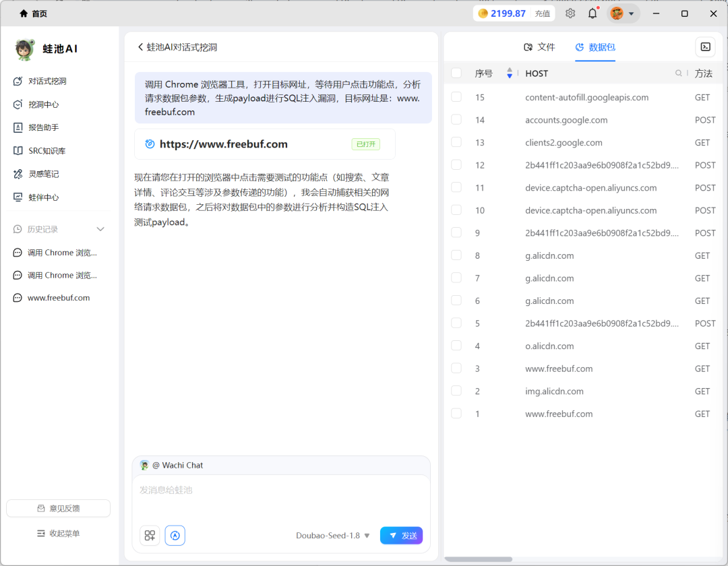Check the checkbox for packet row 15

[x=456, y=97]
